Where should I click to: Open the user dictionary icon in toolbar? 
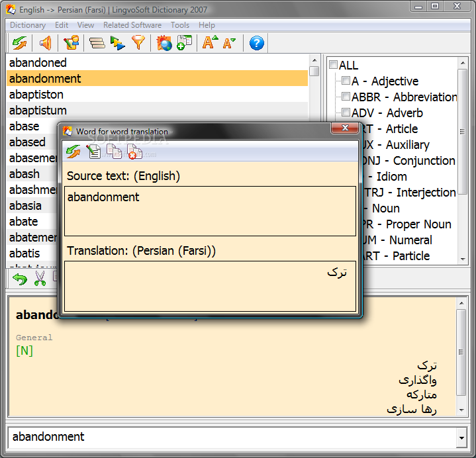(x=71, y=43)
